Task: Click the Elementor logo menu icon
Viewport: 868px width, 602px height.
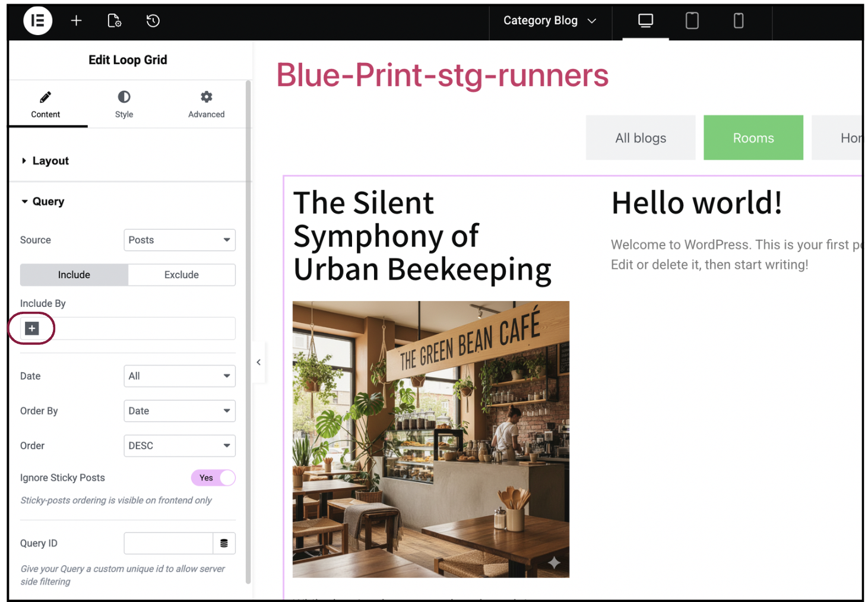Action: point(37,21)
